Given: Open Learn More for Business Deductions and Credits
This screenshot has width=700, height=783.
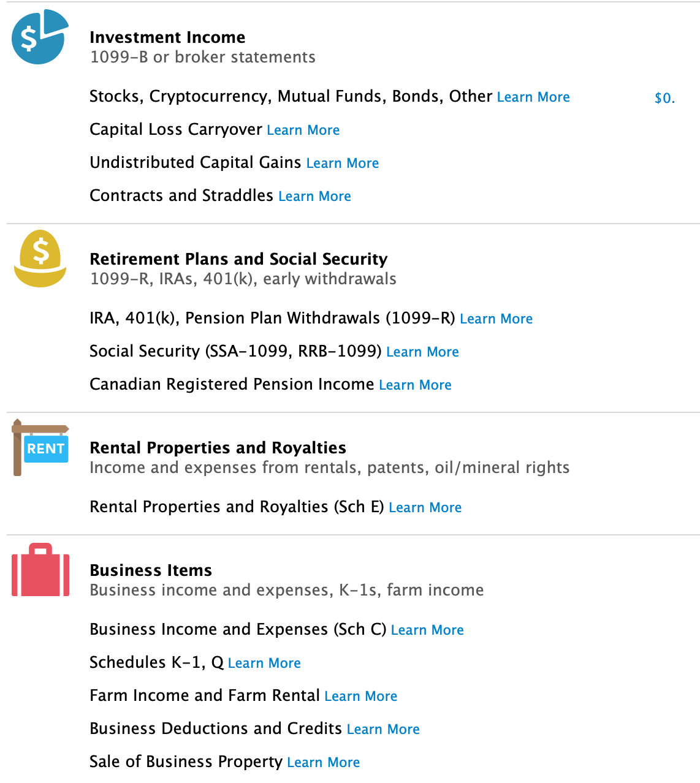Looking at the screenshot, I should [383, 730].
